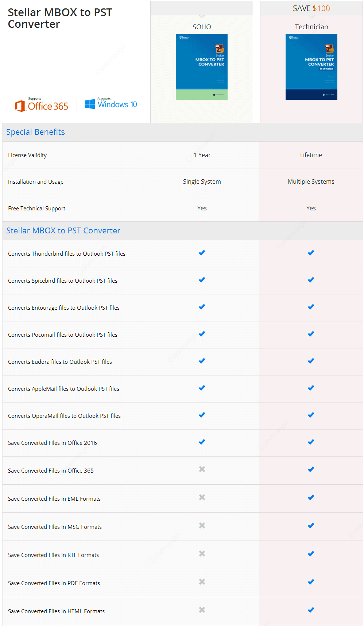Viewport: 364px width, 626px height.
Task: Click the page title Stellar MBOX to PST Converter
Action: click(x=60, y=18)
